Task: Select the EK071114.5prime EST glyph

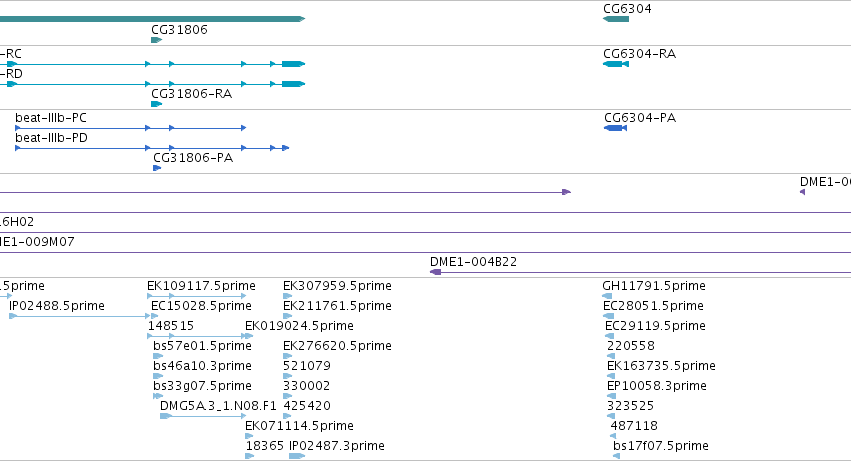Action: (249, 436)
